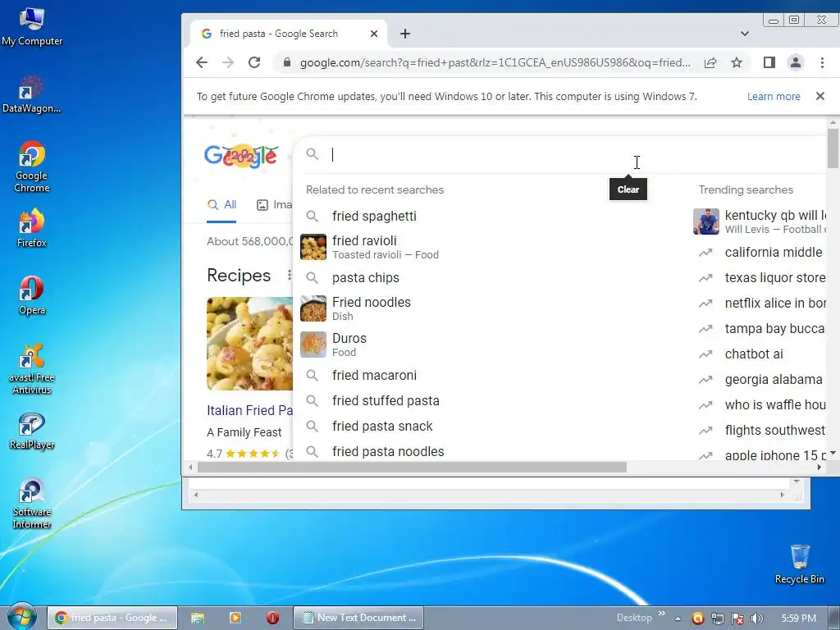The height and width of the screenshot is (630, 840).
Task: Bookmark this page with the star icon
Action: click(x=737, y=62)
